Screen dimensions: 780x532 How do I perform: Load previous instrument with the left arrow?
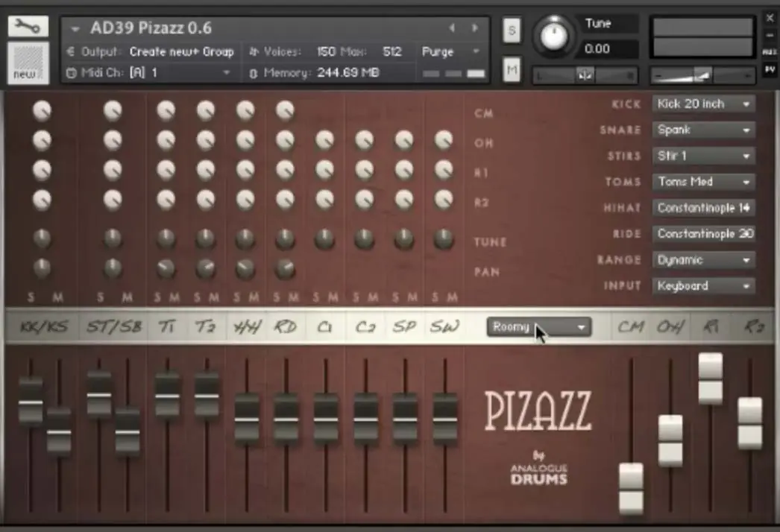point(452,28)
